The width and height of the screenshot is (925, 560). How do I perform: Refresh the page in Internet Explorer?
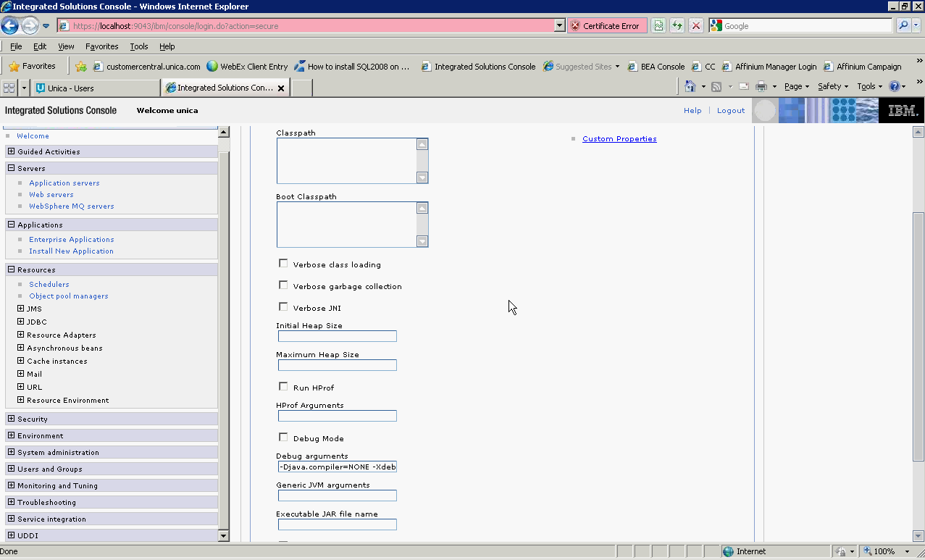tap(677, 25)
